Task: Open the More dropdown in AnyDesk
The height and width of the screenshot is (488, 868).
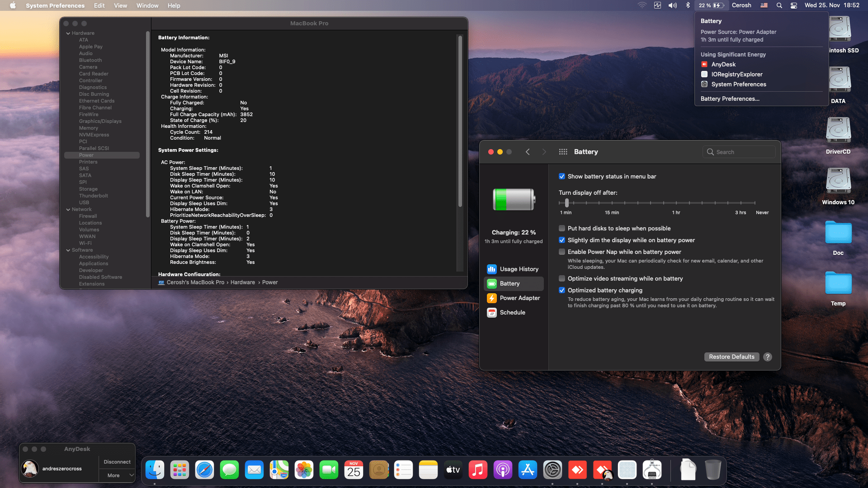Action: (x=117, y=475)
